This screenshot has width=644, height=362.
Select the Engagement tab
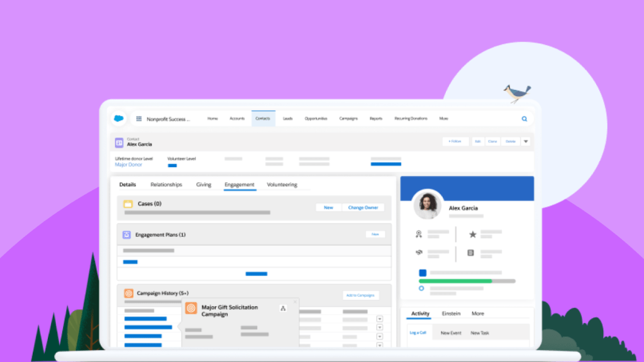[240, 185]
